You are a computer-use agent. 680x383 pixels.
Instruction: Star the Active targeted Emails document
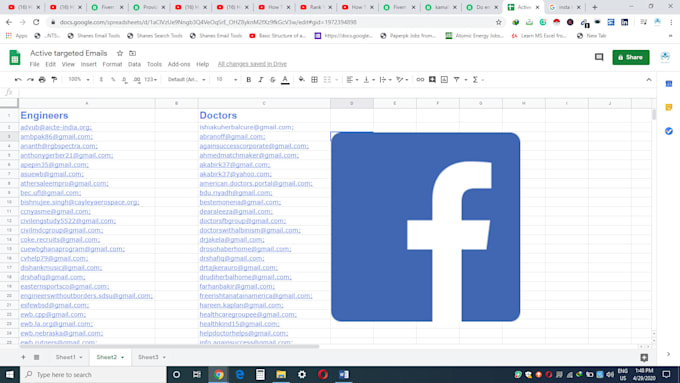coord(120,53)
